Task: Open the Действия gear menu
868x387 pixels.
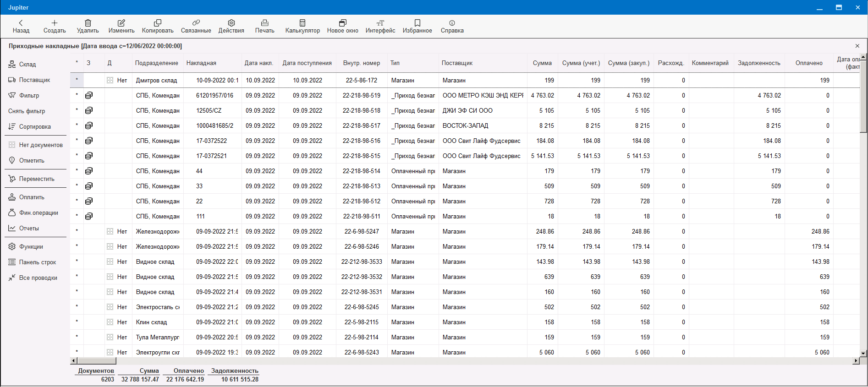Action: pos(231,26)
